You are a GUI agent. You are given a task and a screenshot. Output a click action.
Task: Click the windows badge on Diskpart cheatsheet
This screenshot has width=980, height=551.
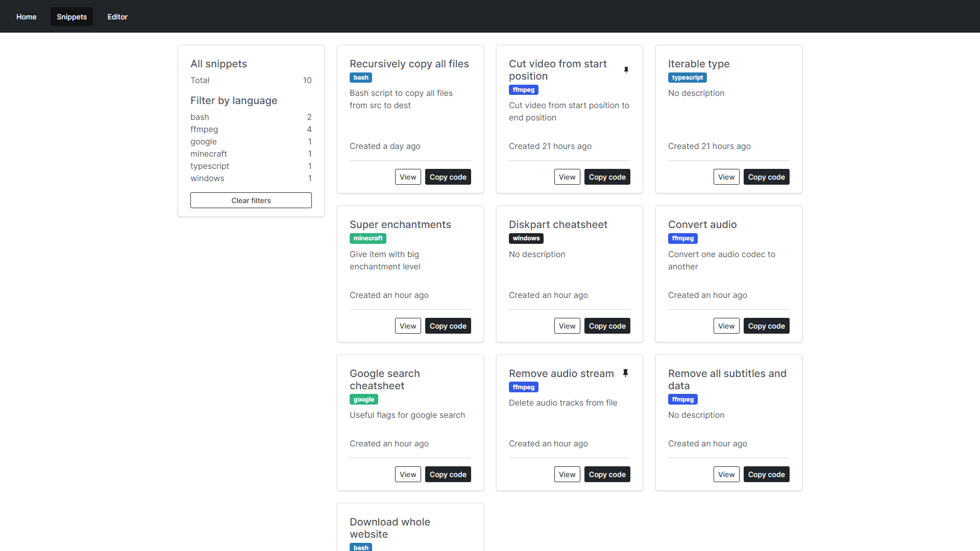(526, 238)
